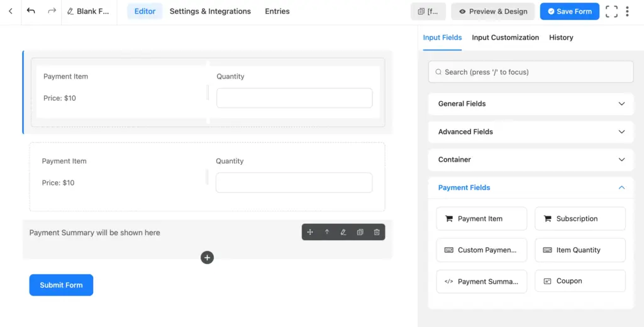Click the first Quantity input box

click(x=294, y=98)
